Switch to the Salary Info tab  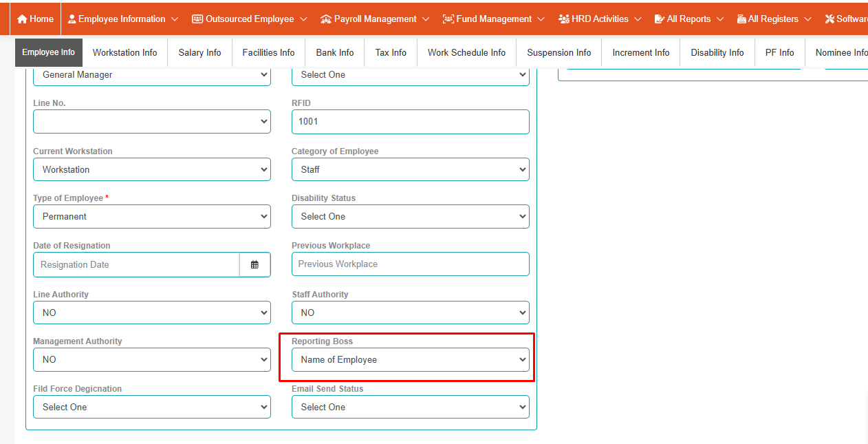199,52
